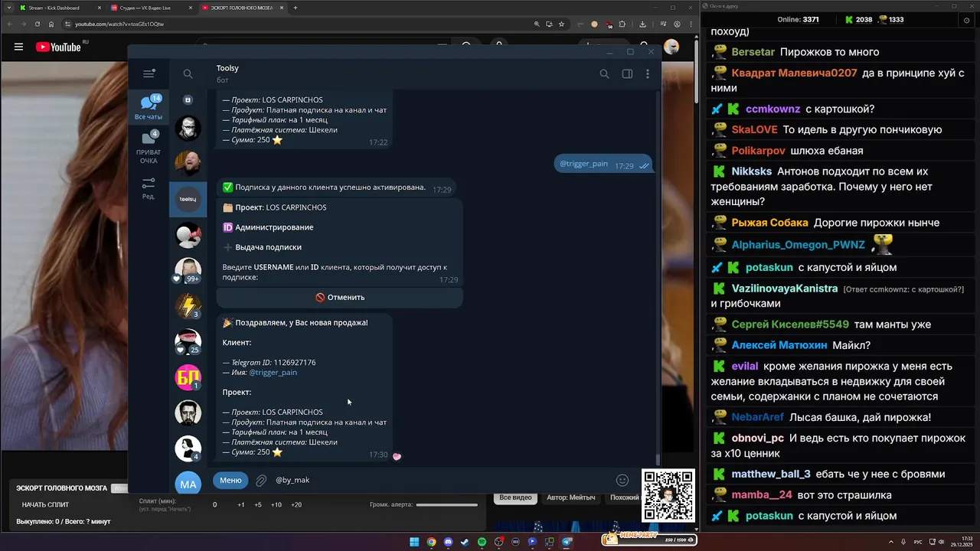Click the sent @trigger_pain message bubble
The image size is (980, 551).
(603, 164)
